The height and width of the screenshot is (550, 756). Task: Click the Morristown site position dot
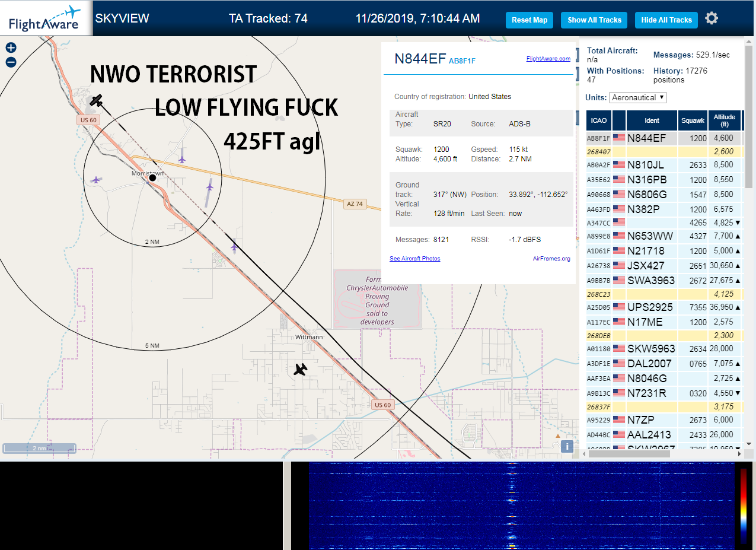coord(152,177)
